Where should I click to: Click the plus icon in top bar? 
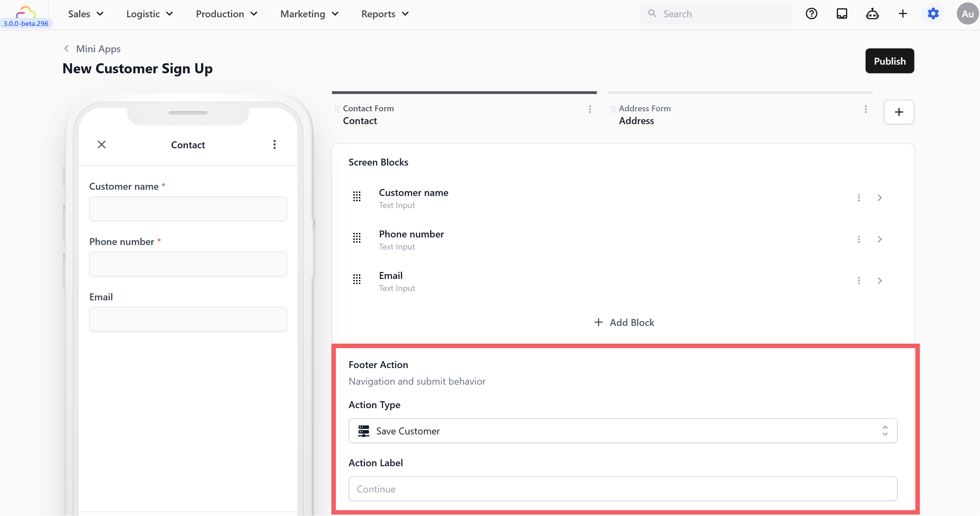903,14
